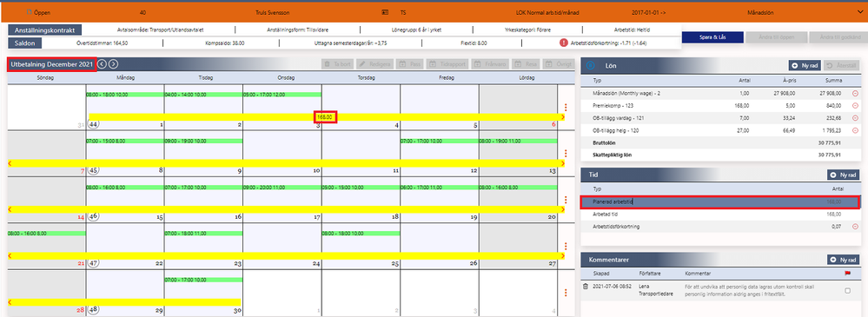Click the right arrow on week 46 bar
Screen dimensions: 868x317
pyautogui.click(x=563, y=209)
